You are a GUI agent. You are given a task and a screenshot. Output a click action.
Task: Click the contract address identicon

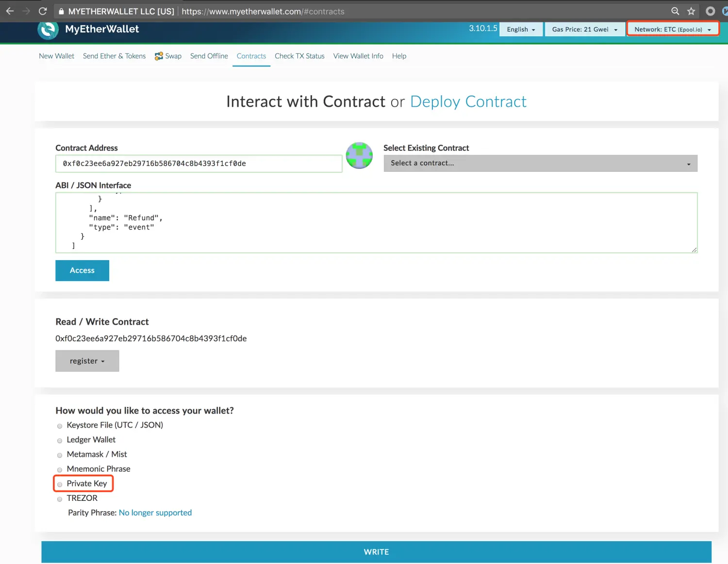(359, 155)
